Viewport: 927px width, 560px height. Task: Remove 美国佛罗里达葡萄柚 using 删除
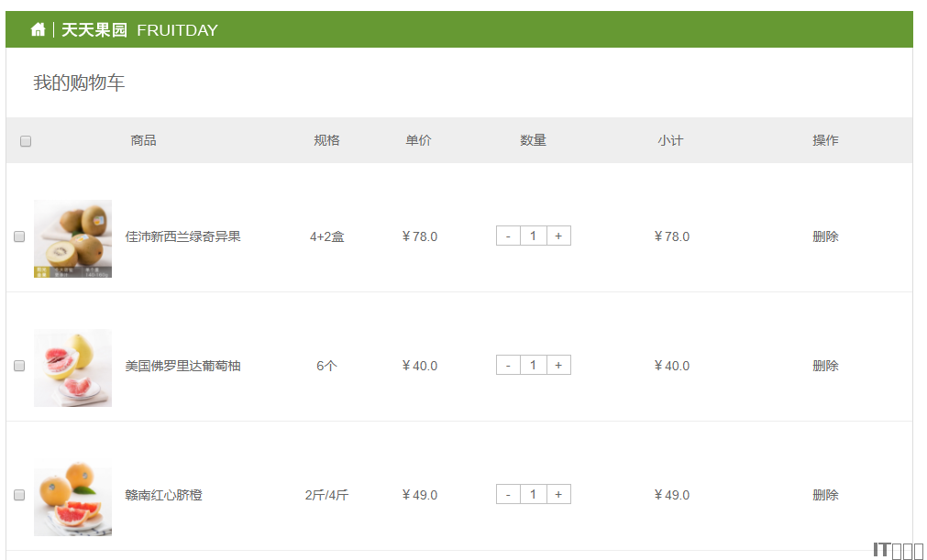pyautogui.click(x=825, y=366)
